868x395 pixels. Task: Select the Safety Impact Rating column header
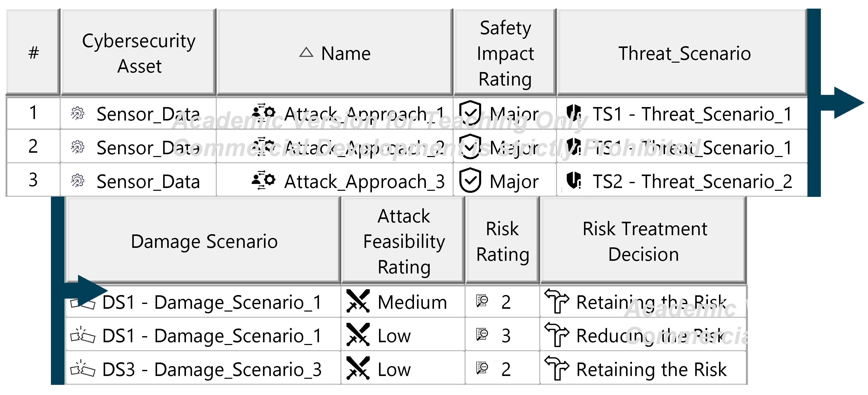pyautogui.click(x=505, y=53)
